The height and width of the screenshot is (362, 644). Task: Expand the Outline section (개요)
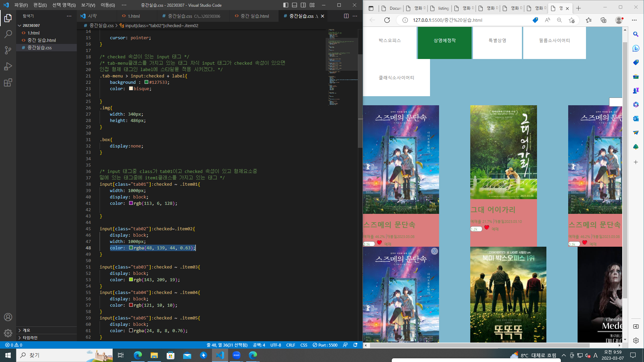(47, 330)
